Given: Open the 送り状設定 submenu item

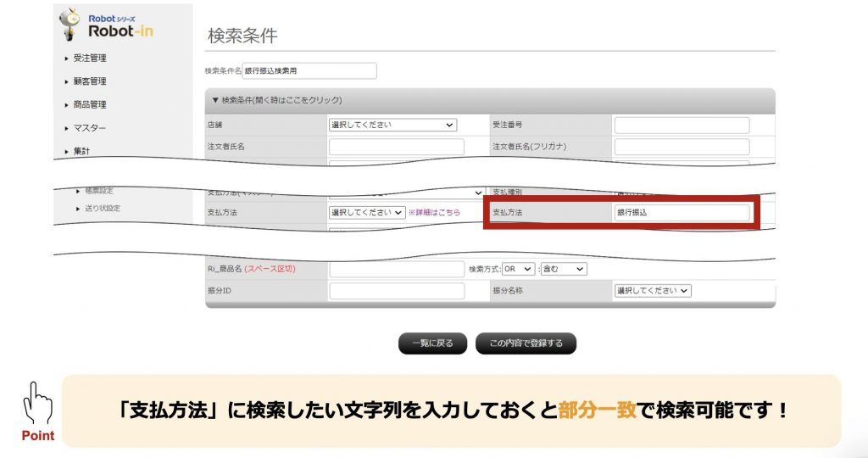Looking at the screenshot, I should [102, 209].
